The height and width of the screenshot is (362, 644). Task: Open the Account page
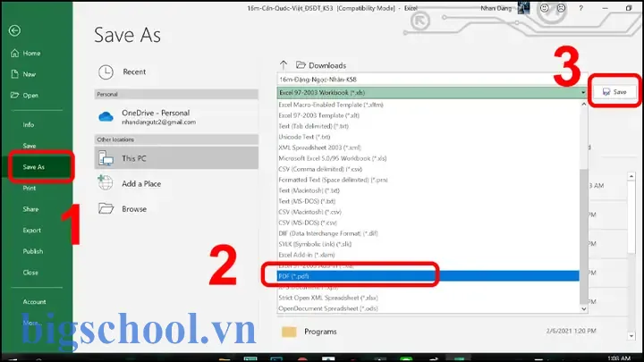click(35, 302)
